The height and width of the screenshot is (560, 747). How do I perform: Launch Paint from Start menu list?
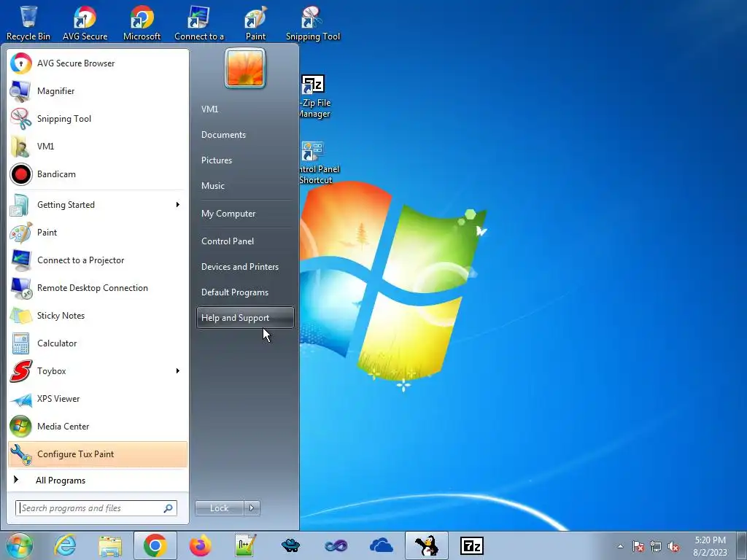tap(98, 233)
